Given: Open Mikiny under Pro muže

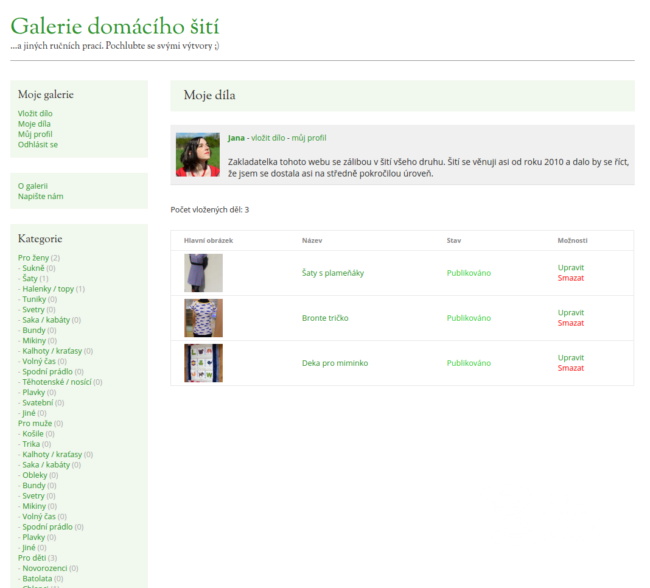Looking at the screenshot, I should click(34, 506).
